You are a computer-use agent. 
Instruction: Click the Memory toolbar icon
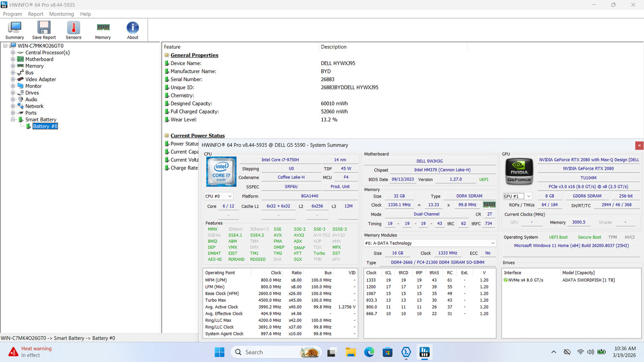pyautogui.click(x=103, y=30)
